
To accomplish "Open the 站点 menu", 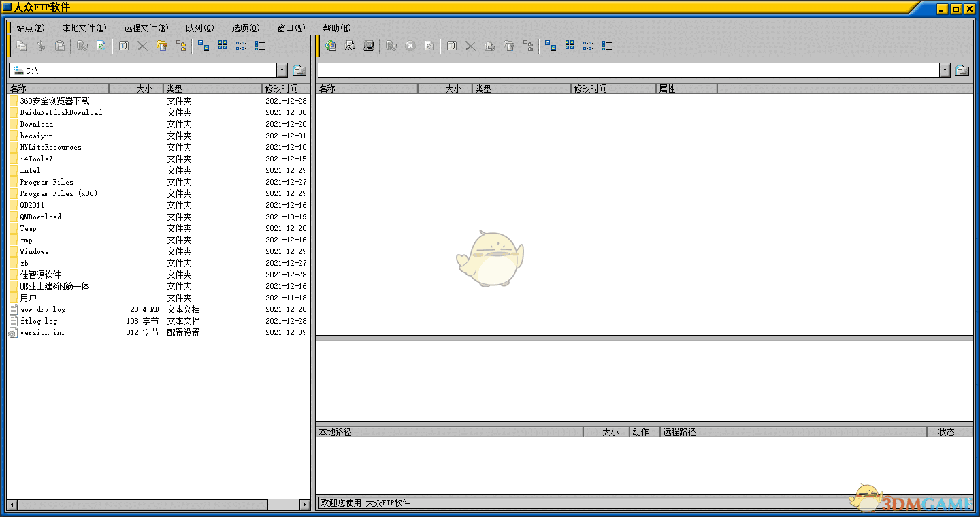I will pyautogui.click(x=31, y=28).
